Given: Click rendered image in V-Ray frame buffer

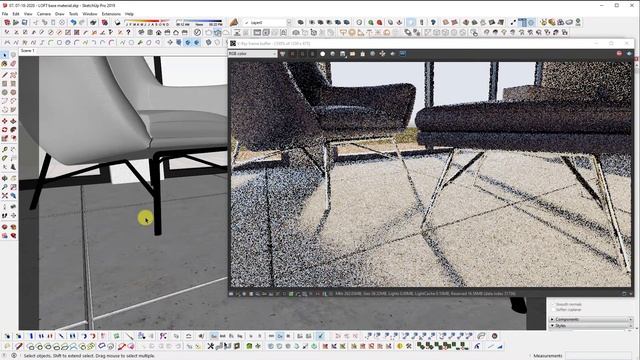Looking at the screenshot, I should tap(430, 174).
